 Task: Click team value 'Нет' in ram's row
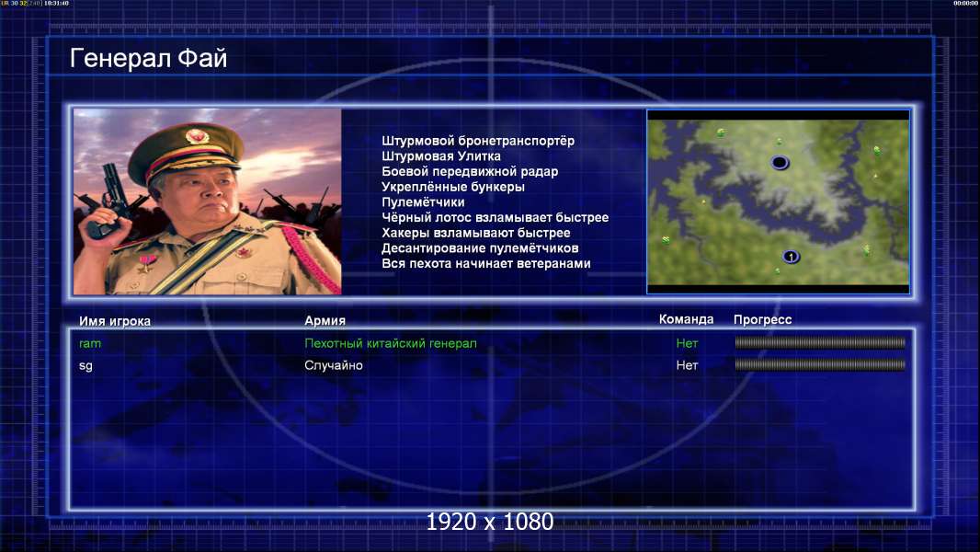[687, 343]
